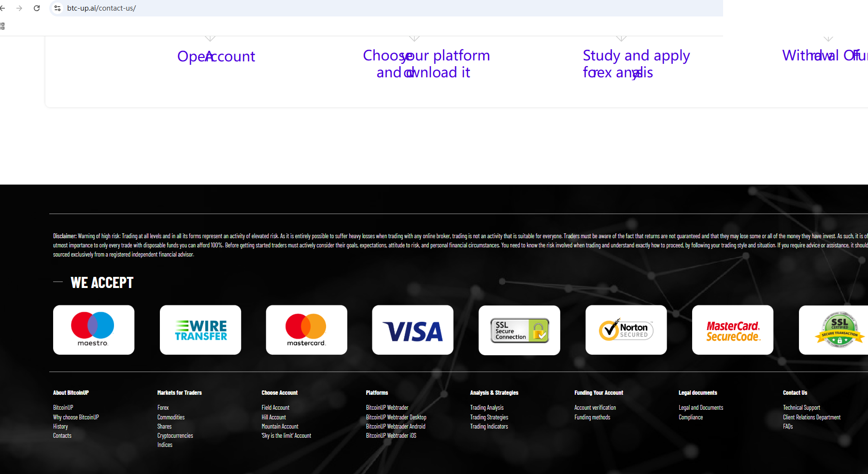Screen dimensions: 868x474
Task: Open BitcoinUP Webtrader Desktop link
Action: (396, 417)
